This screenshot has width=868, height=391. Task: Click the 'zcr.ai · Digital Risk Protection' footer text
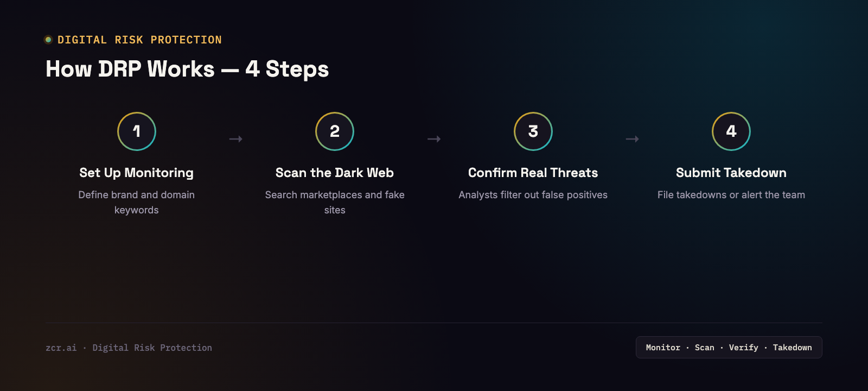pyautogui.click(x=129, y=348)
